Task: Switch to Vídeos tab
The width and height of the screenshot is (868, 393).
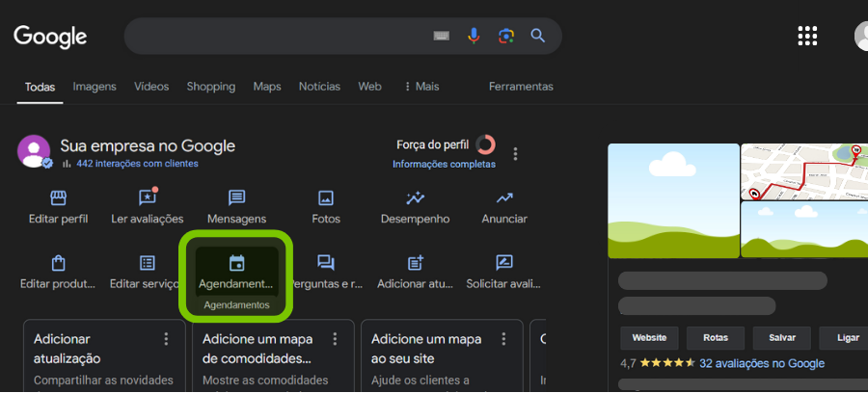Action: [x=151, y=87]
